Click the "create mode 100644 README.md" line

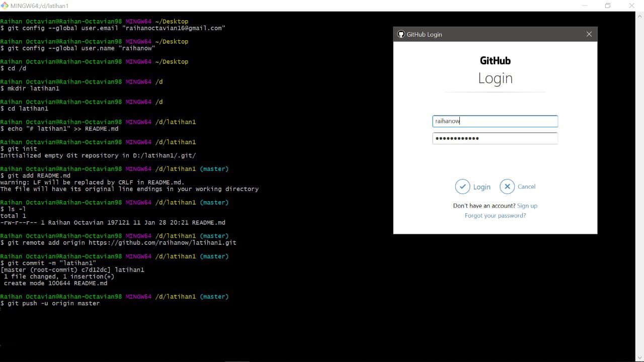click(55, 283)
